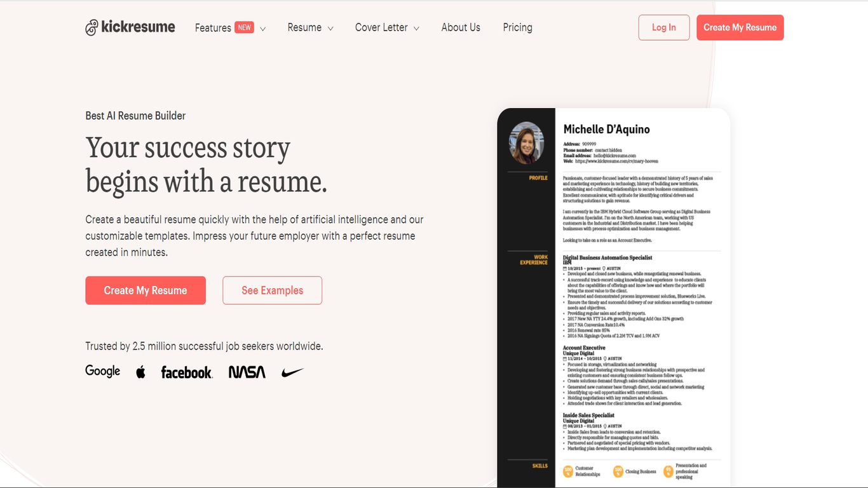Open the Resume dropdown menu
The width and height of the screenshot is (868, 488).
point(309,27)
